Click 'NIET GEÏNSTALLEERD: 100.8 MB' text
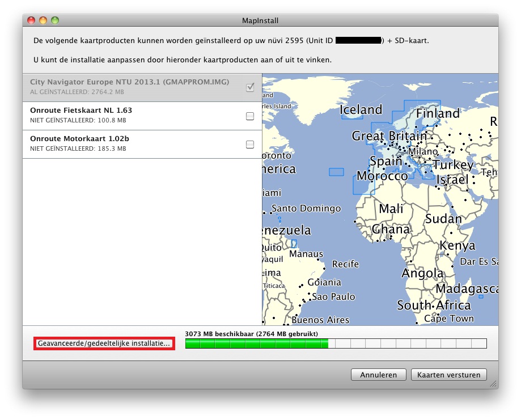This screenshot has height=420, width=521. (78, 120)
